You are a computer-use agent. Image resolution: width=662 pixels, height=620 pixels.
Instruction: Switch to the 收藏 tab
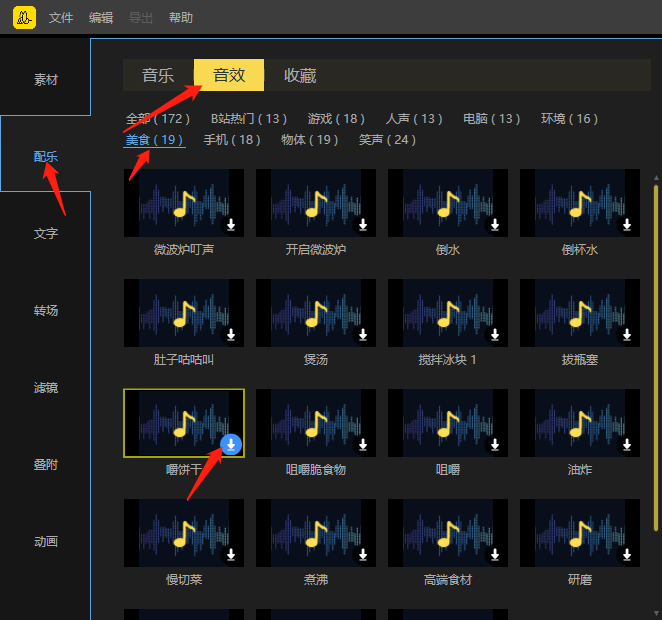[300, 75]
